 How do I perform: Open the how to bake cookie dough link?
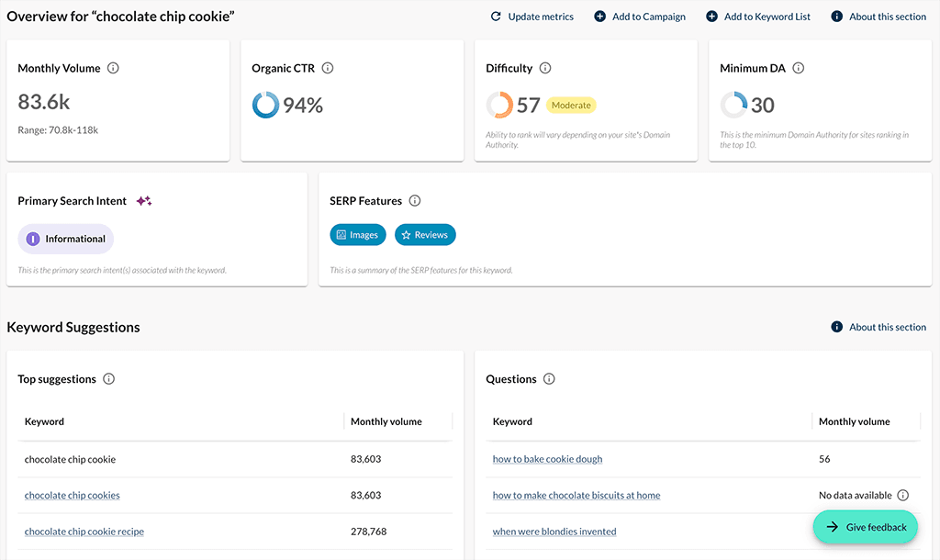coord(547,459)
